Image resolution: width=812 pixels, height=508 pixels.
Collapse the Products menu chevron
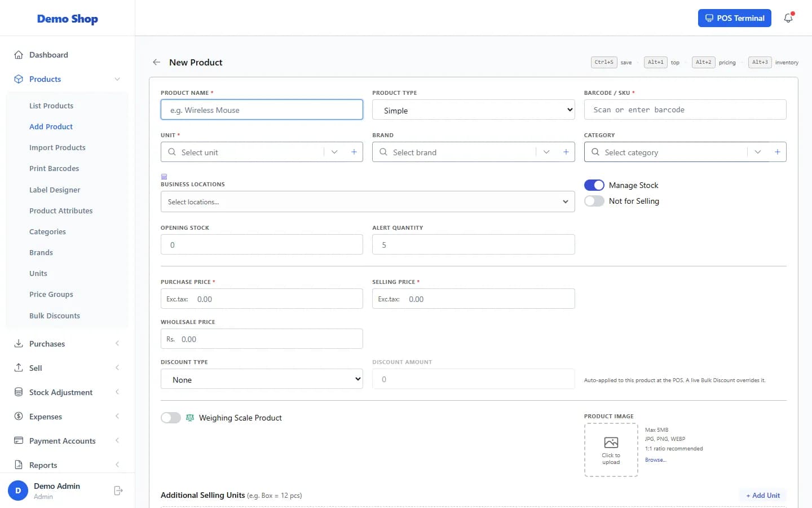click(x=117, y=79)
